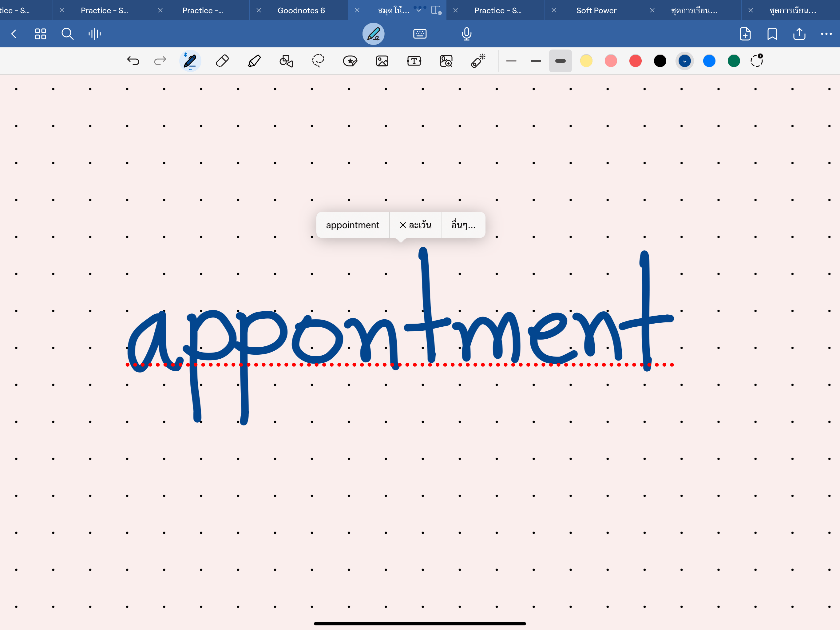This screenshot has height=630, width=840.
Task: Open tab options chevron on active tab
Action: click(x=418, y=11)
